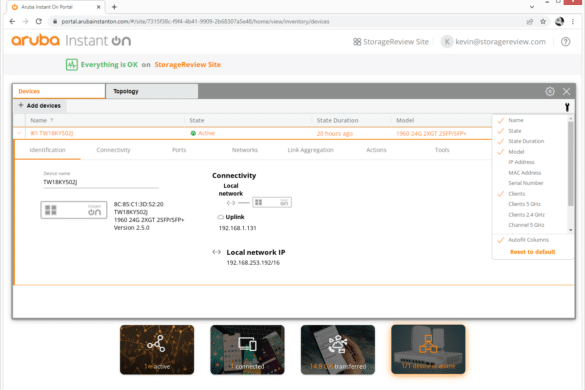Image resolution: width=585 pixels, height=390 pixels.
Task: Enable the IP Address column
Action: pyautogui.click(x=521, y=162)
